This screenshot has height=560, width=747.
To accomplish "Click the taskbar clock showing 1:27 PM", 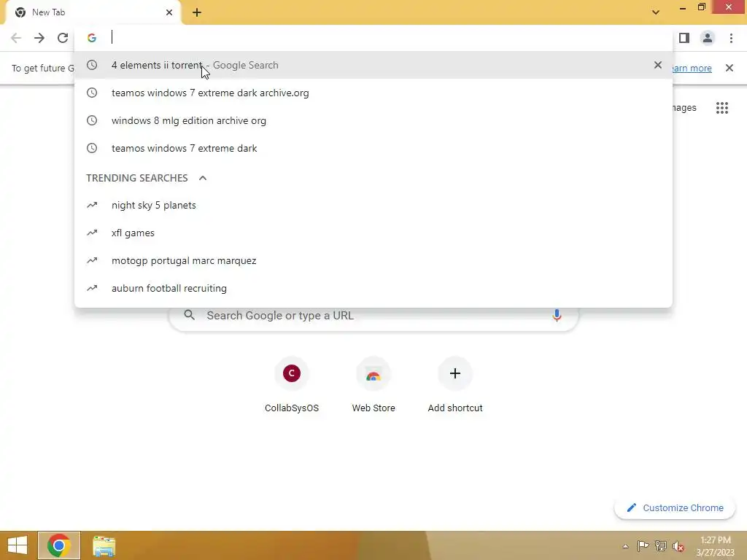I will point(715,546).
